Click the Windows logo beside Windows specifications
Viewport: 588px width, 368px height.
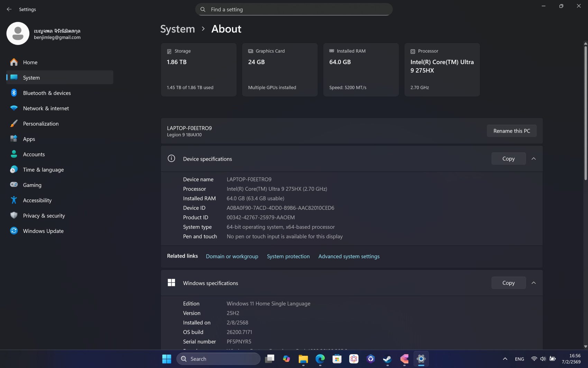click(171, 283)
